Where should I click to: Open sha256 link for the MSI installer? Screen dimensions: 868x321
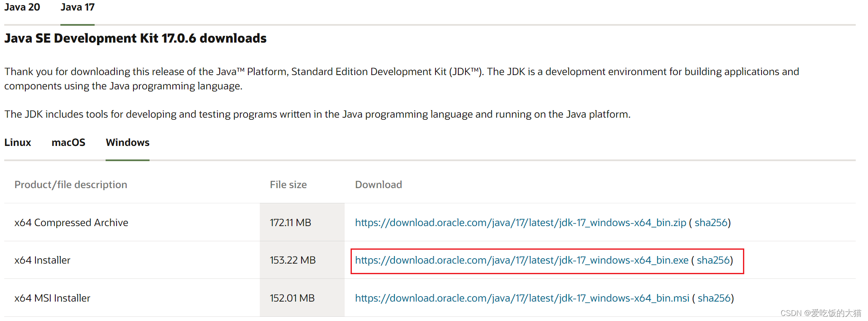714,298
